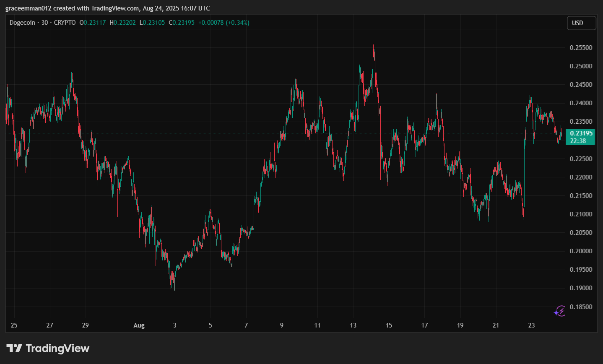Click the low price value L0.23105

152,23
